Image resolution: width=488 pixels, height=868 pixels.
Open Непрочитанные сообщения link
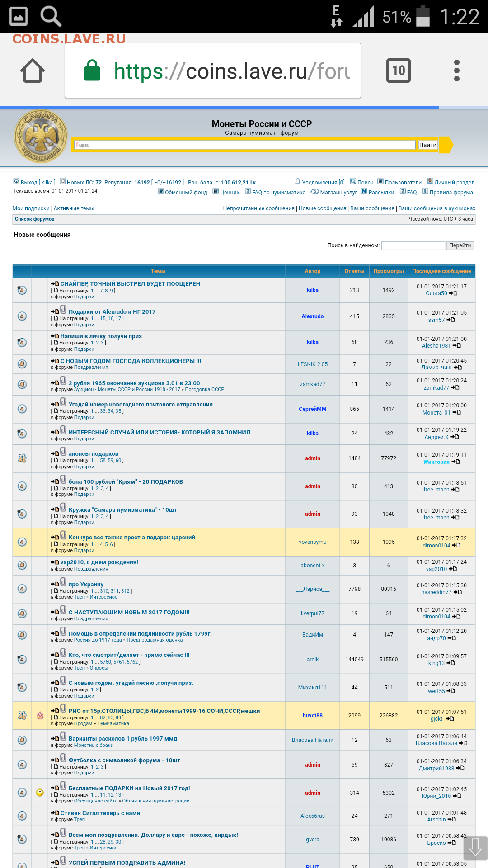259,208
